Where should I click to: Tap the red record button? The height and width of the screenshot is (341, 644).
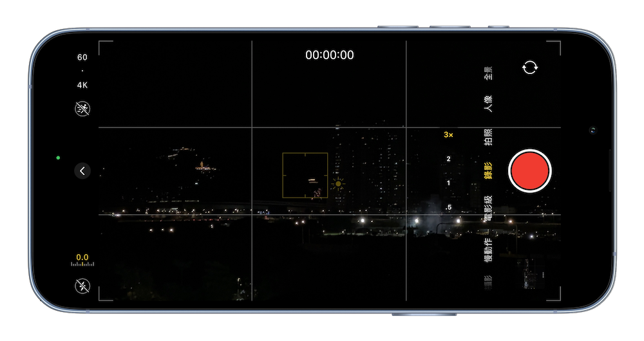[529, 171]
